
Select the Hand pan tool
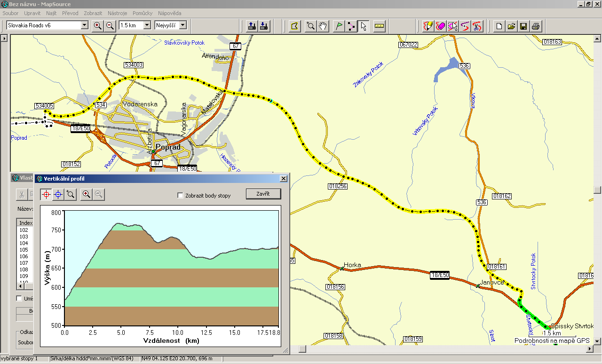click(323, 26)
